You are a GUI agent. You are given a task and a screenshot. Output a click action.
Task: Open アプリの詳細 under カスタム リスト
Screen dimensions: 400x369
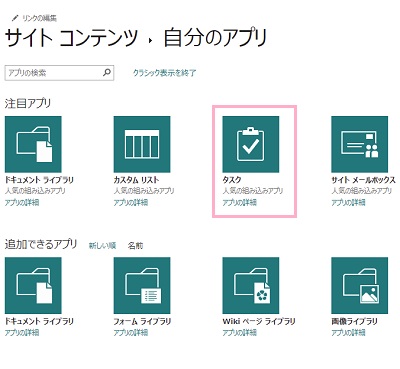point(131,202)
